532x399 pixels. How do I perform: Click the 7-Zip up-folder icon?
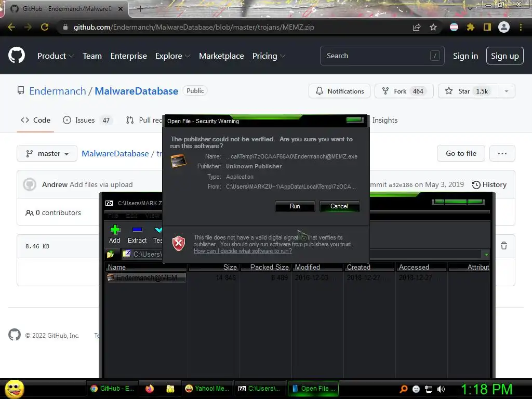[x=110, y=254]
